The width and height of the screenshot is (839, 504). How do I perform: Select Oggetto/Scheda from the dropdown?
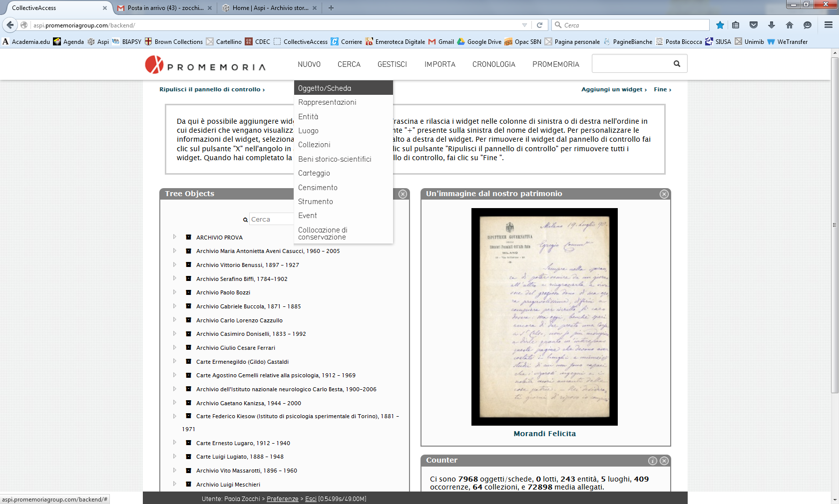point(344,88)
